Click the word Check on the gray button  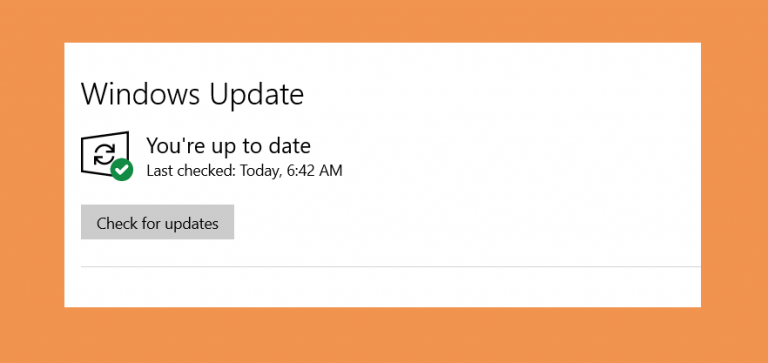click(x=114, y=223)
